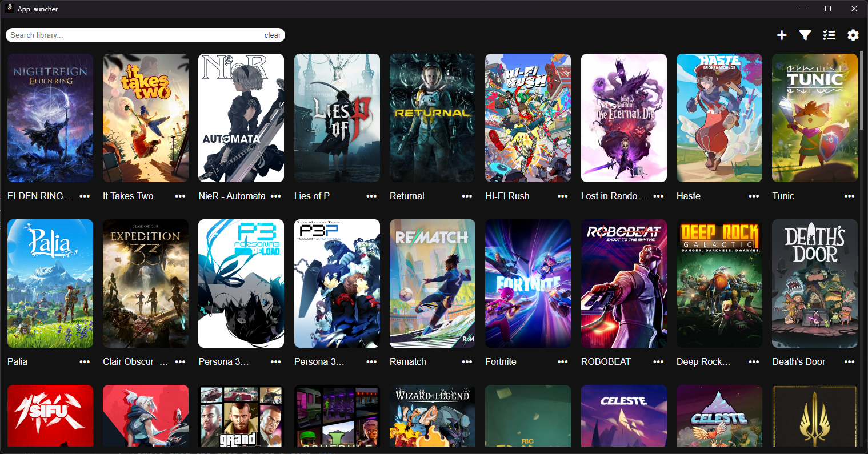Open Fortnite's overflow menu
868x454 pixels.
tap(563, 361)
